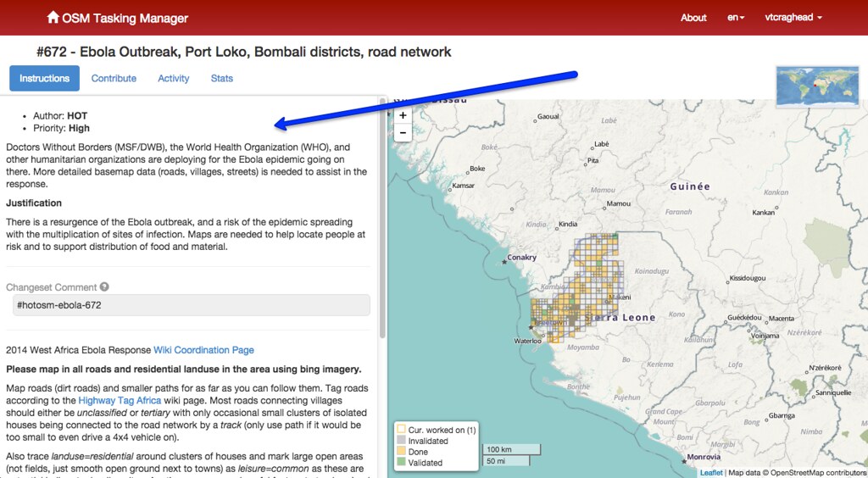The height and width of the screenshot is (478, 868).
Task: Open the Leaflet attribution link
Action: 711,472
